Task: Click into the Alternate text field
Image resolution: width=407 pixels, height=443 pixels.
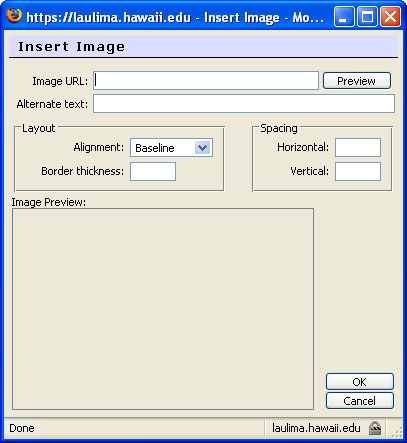Action: click(x=244, y=104)
